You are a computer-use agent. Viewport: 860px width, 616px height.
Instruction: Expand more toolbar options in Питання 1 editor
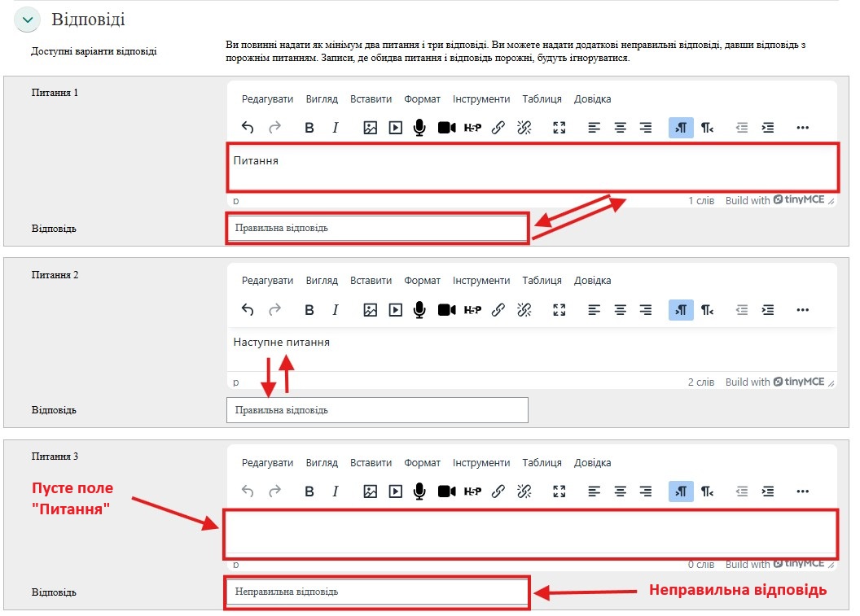tap(802, 128)
